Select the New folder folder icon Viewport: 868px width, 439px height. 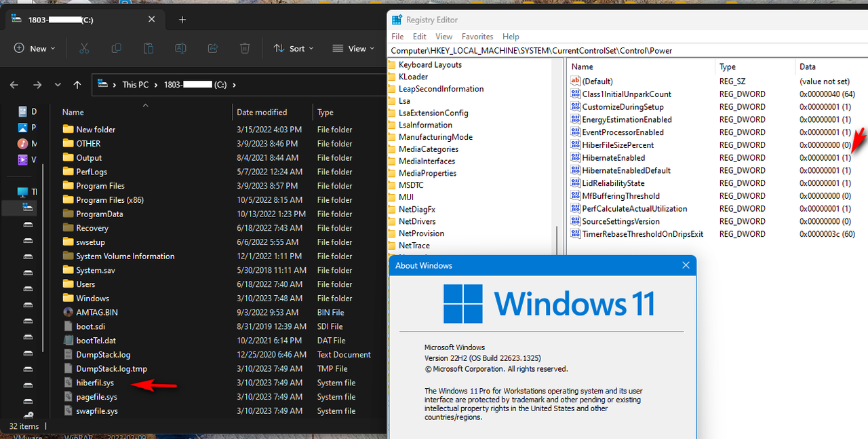click(68, 129)
